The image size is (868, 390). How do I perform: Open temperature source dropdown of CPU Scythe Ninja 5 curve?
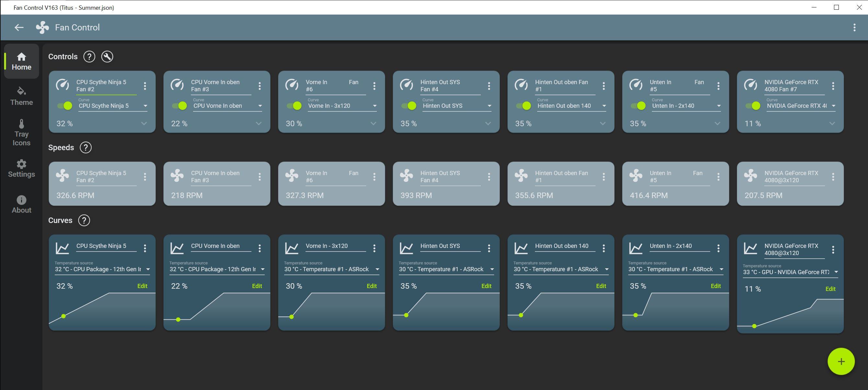pos(102,269)
